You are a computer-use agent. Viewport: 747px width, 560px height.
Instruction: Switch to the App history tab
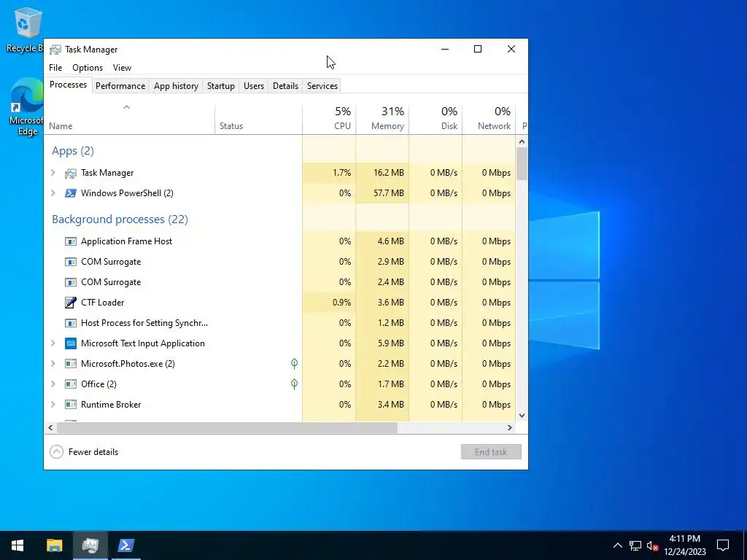click(x=176, y=86)
